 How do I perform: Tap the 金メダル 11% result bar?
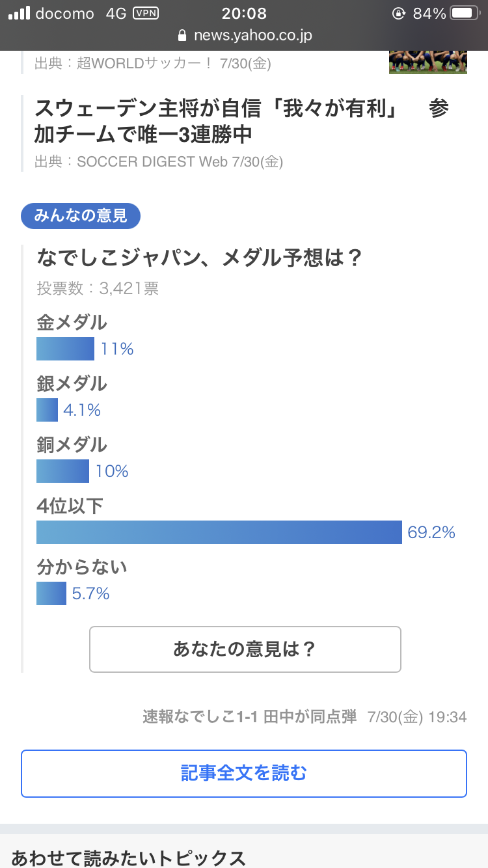click(x=65, y=349)
